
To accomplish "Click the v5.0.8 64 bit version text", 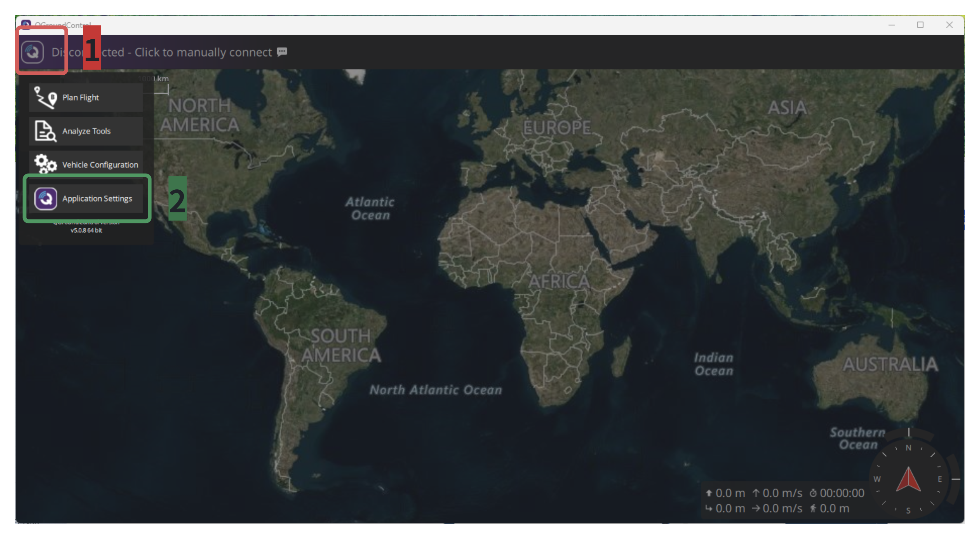I will coord(86,230).
